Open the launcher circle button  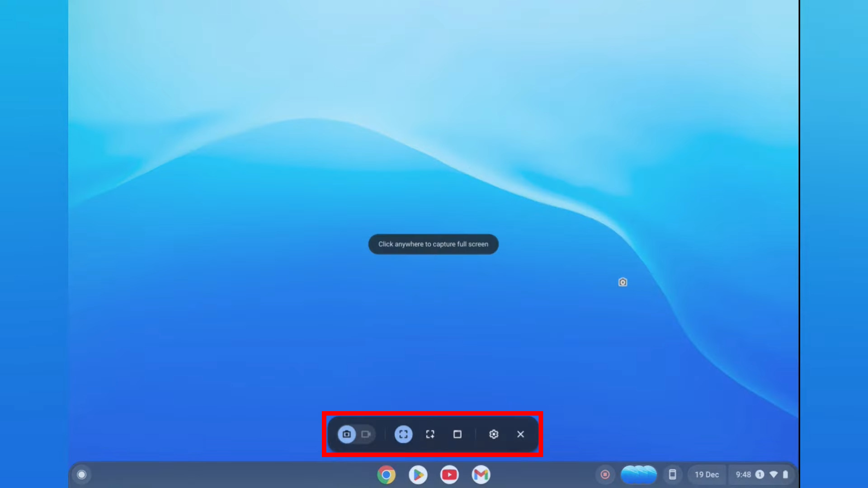pyautogui.click(x=82, y=474)
